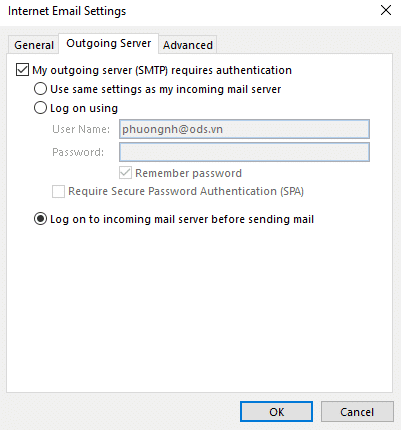Click the 'Password:' label text

[x=78, y=152]
